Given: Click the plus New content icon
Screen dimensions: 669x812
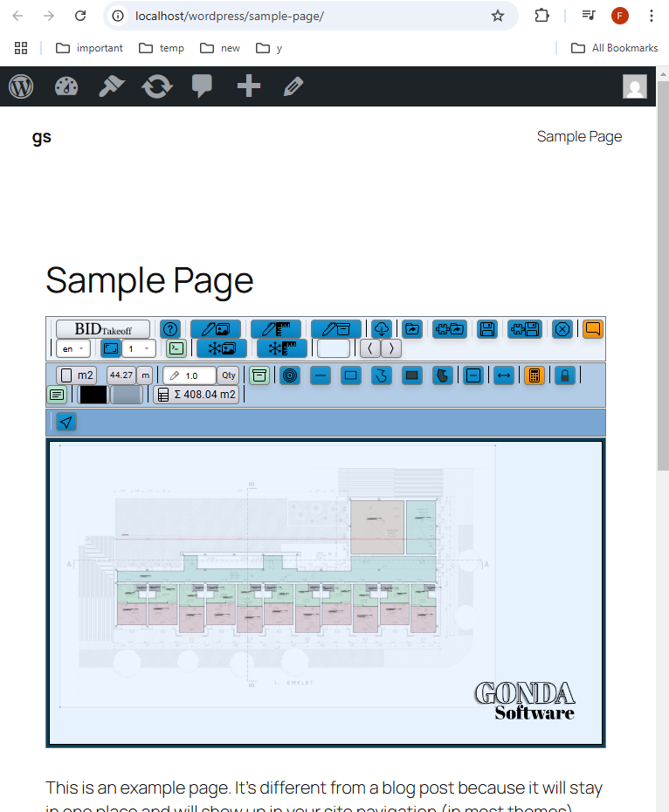Looking at the screenshot, I should click(249, 86).
